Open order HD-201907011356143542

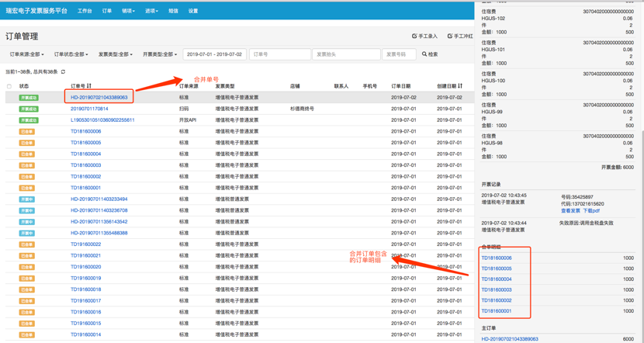click(x=99, y=222)
